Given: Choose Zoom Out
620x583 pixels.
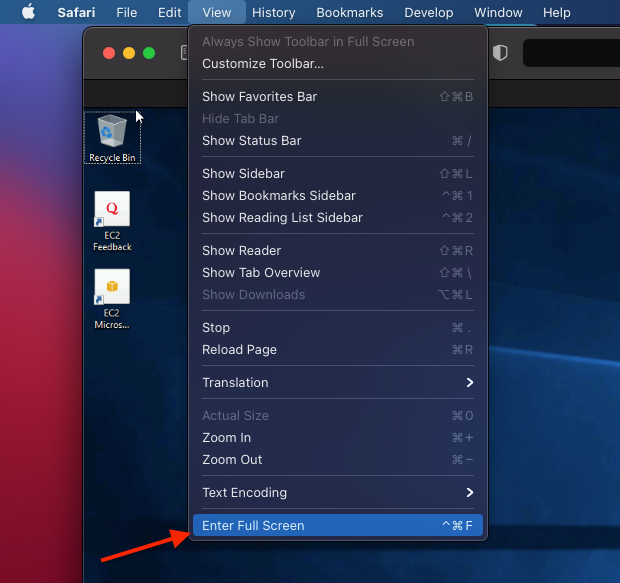Looking at the screenshot, I should pos(338,460).
